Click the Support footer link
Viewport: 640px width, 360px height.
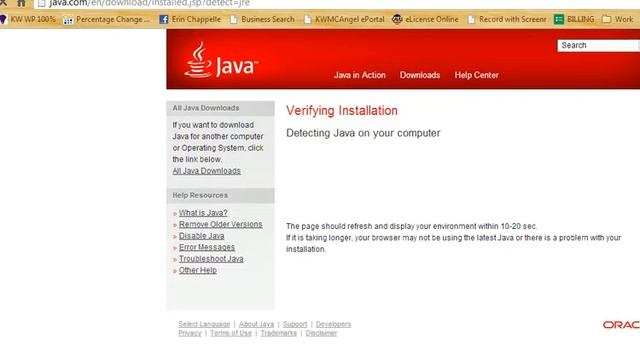[x=295, y=324]
